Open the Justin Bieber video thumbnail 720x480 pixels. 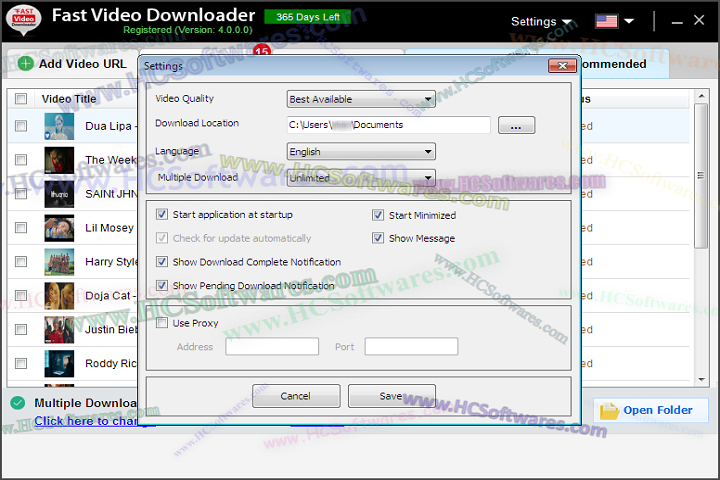point(59,329)
